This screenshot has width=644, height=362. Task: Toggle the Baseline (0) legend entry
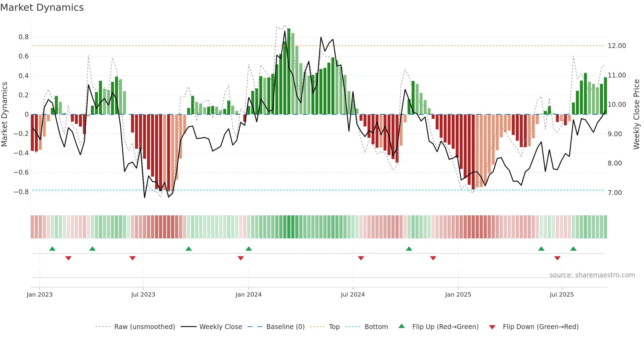click(x=276, y=327)
